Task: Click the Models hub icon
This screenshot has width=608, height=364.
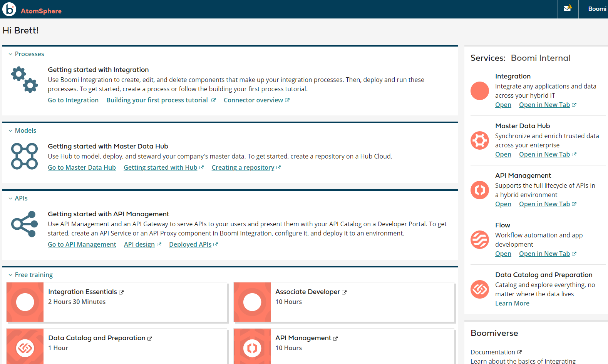Action: 24,156
